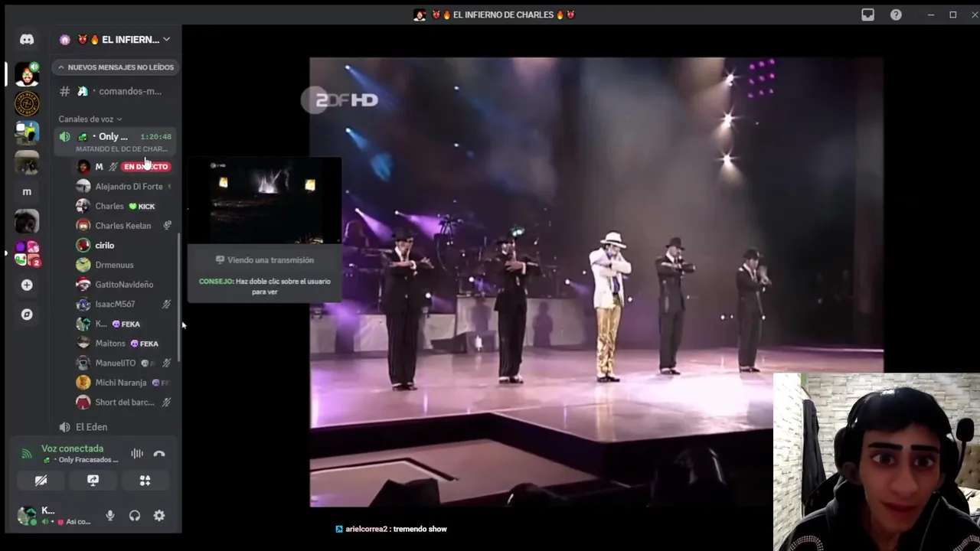Click ManuelITO's muted microphone icon

coord(166,364)
